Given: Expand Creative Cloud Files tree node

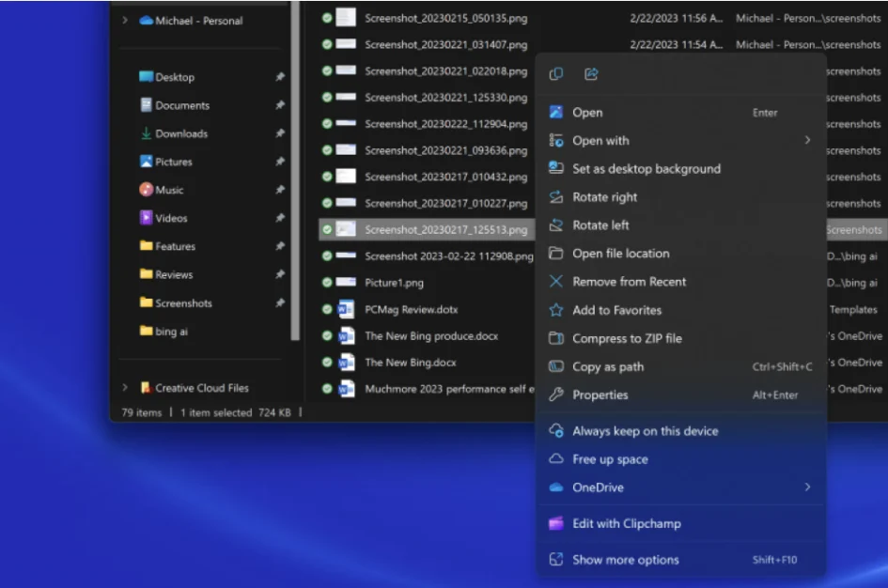Looking at the screenshot, I should 125,388.
